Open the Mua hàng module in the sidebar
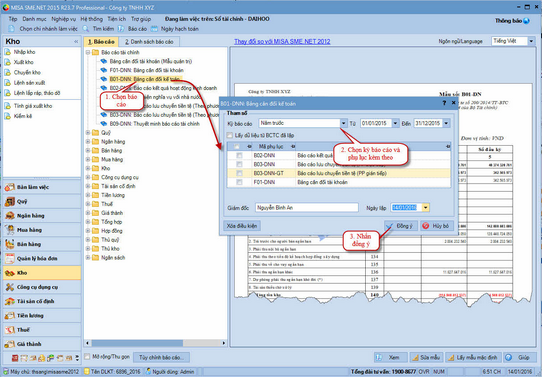542x377 pixels. click(x=42, y=230)
